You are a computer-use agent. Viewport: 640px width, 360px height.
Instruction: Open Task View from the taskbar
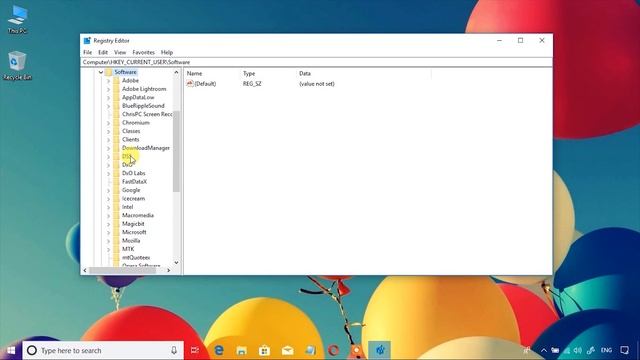pos(195,350)
